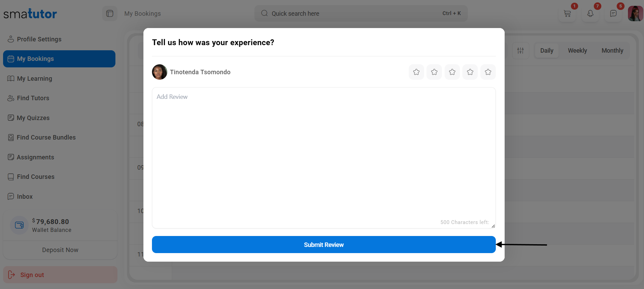644x289 pixels.
Task: Select the second rating star
Action: coord(434,72)
